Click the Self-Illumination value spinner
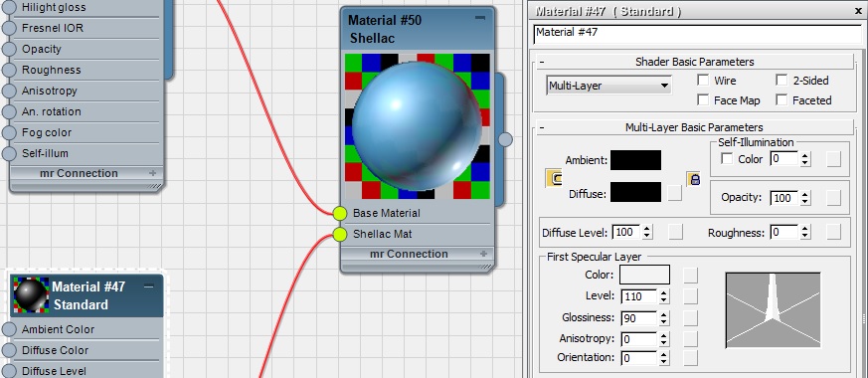The image size is (868, 378). pyautogui.click(x=805, y=159)
